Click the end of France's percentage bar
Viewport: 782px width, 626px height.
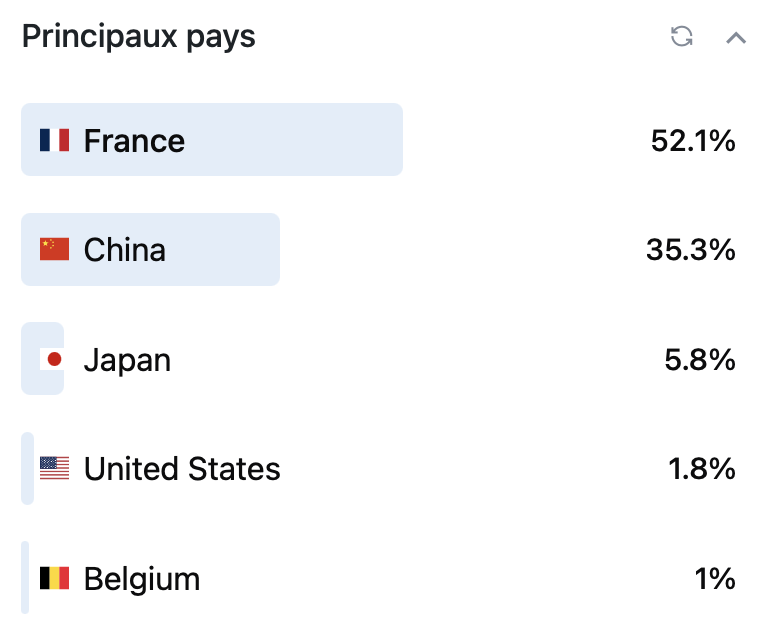pyautogui.click(x=396, y=140)
